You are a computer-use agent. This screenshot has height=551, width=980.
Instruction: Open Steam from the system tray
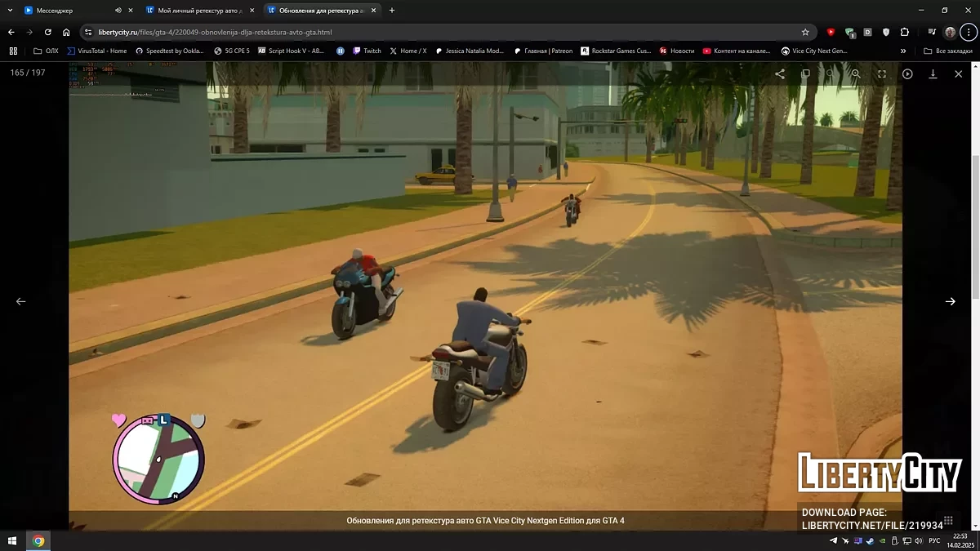pyautogui.click(x=871, y=541)
